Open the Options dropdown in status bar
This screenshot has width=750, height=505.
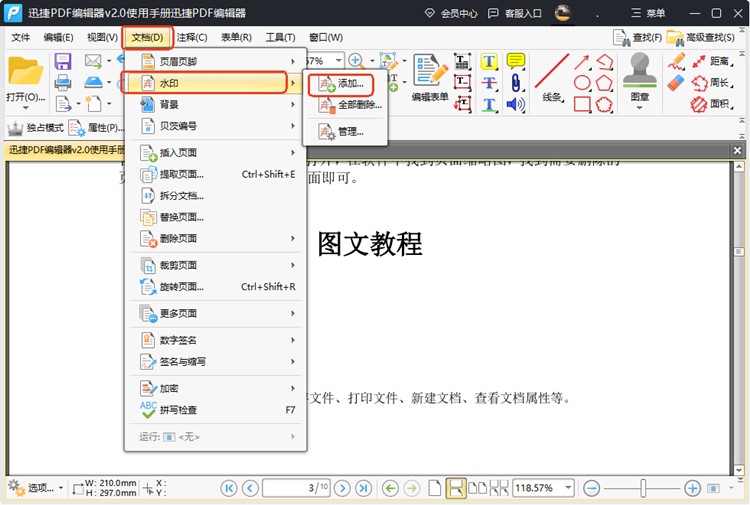click(x=35, y=488)
